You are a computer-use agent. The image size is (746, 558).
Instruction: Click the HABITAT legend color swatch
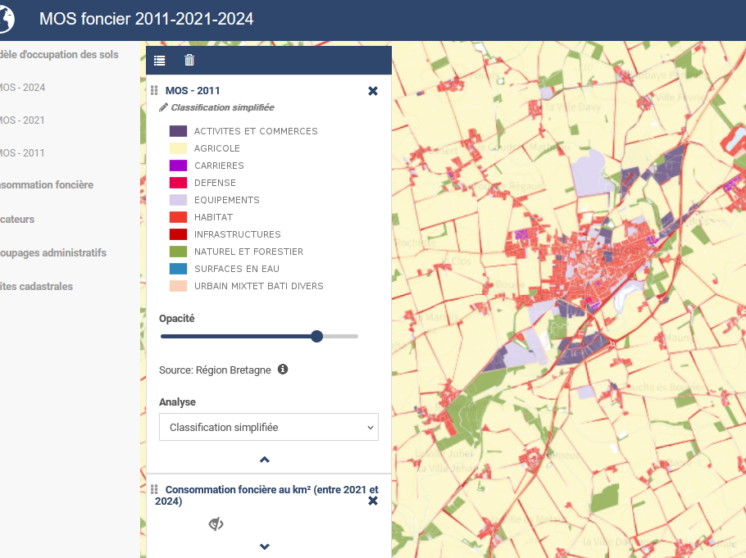pyautogui.click(x=178, y=217)
